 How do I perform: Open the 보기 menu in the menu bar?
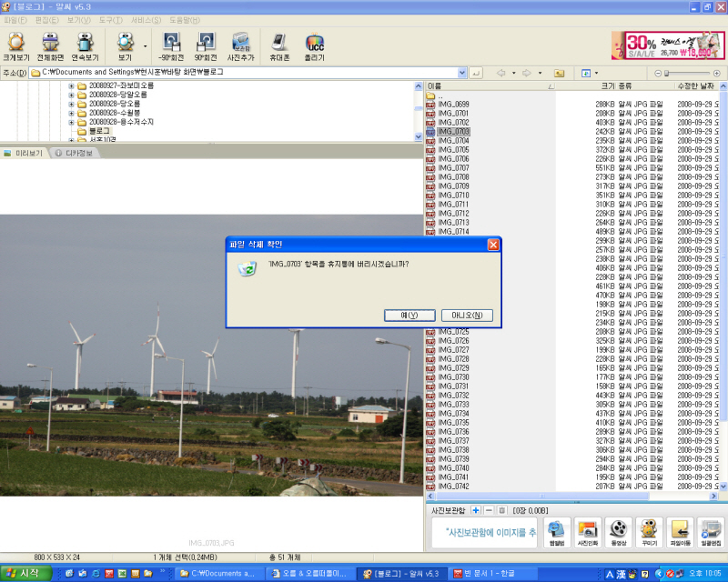(x=78, y=20)
